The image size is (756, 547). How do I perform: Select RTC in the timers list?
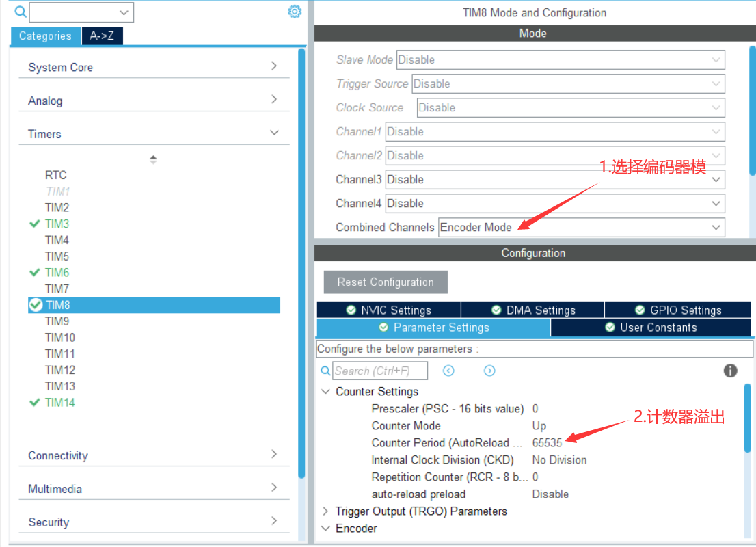click(x=55, y=175)
